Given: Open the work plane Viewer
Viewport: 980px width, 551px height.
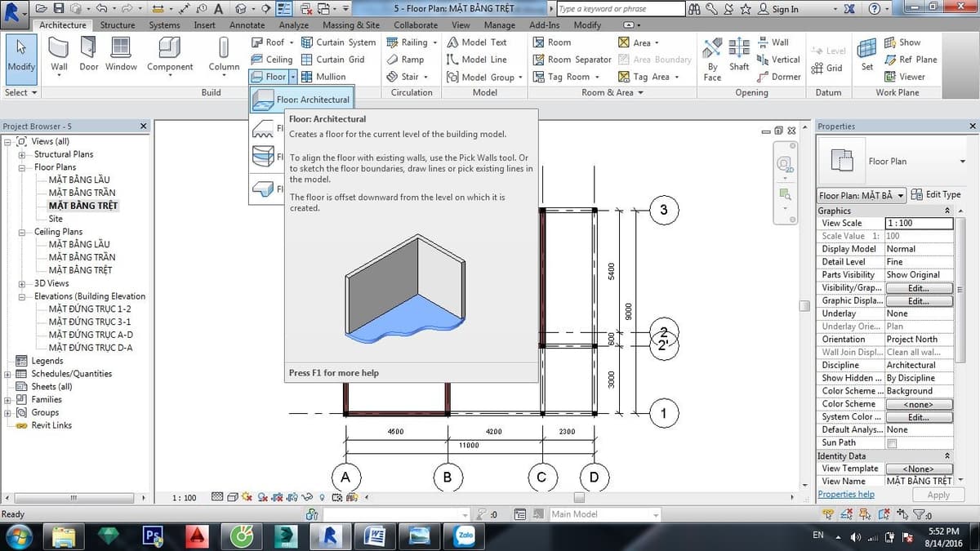Looking at the screenshot, I should (904, 77).
